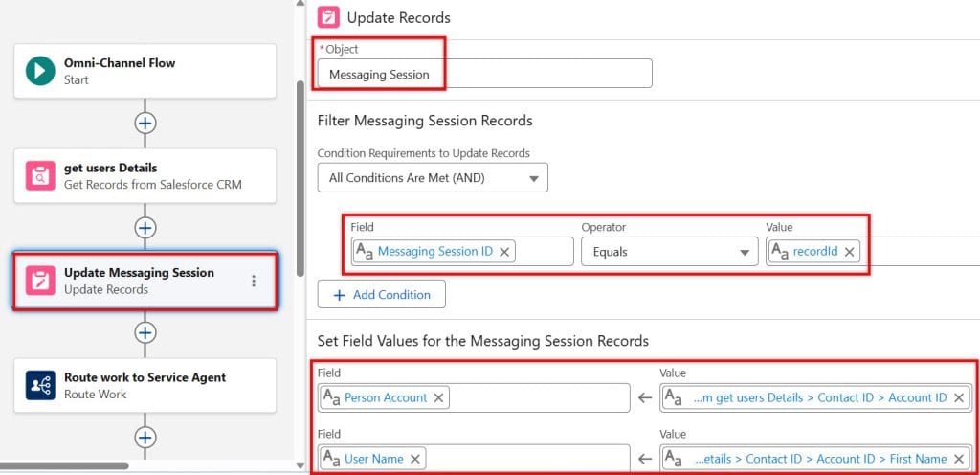Click the Add Condition button

click(x=381, y=294)
